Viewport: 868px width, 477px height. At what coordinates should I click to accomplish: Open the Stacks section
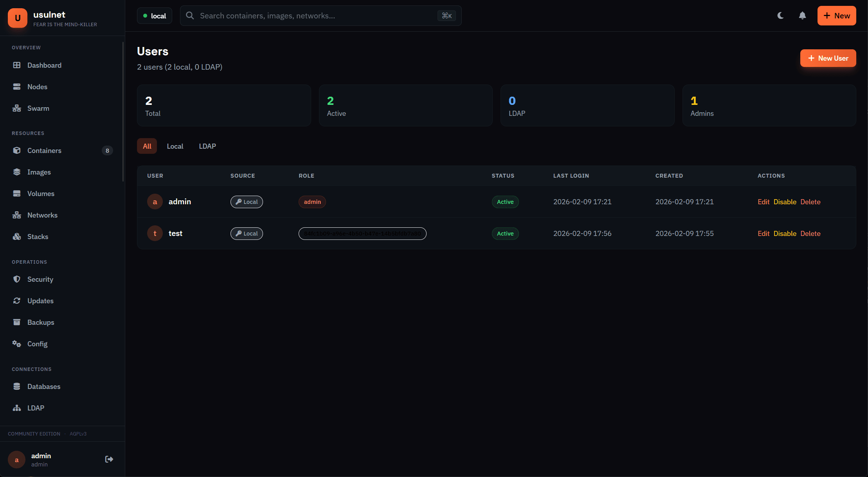(38, 236)
